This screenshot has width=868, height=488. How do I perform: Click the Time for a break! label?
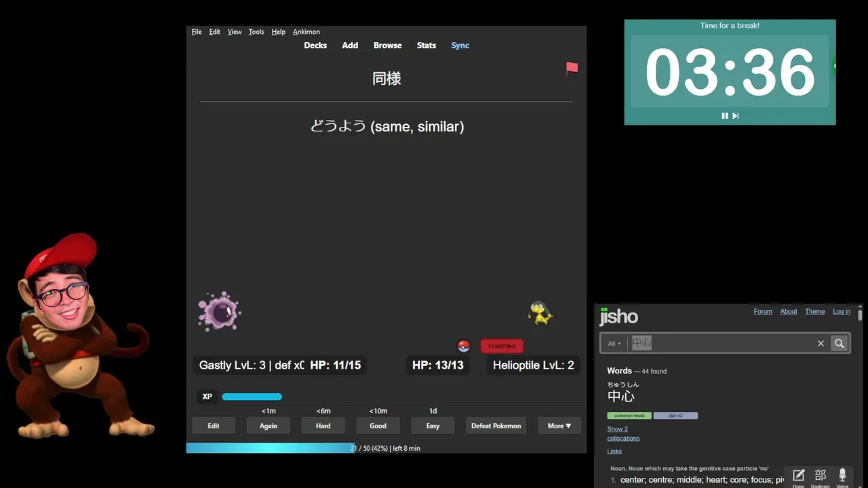(730, 26)
